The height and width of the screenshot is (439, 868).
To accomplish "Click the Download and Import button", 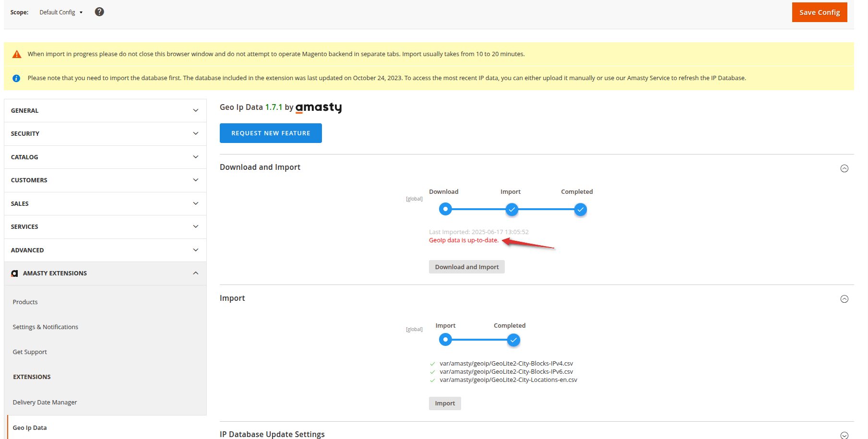I will [x=467, y=267].
